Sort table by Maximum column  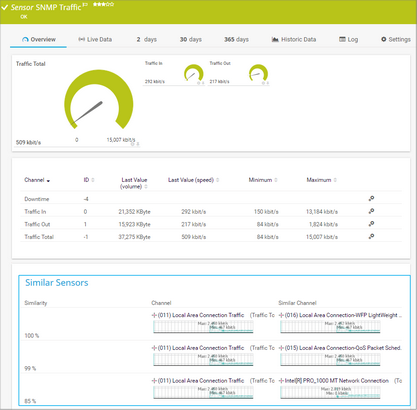coord(321,180)
